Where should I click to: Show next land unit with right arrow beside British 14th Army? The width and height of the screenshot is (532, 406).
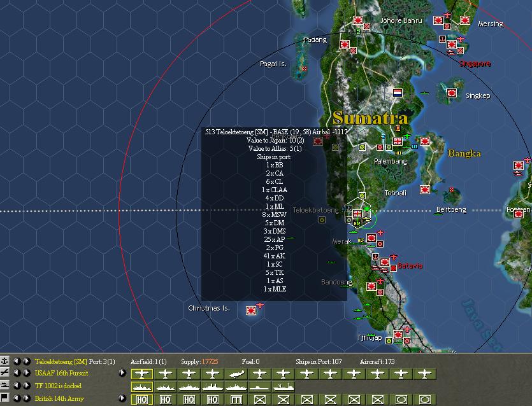[27, 398]
